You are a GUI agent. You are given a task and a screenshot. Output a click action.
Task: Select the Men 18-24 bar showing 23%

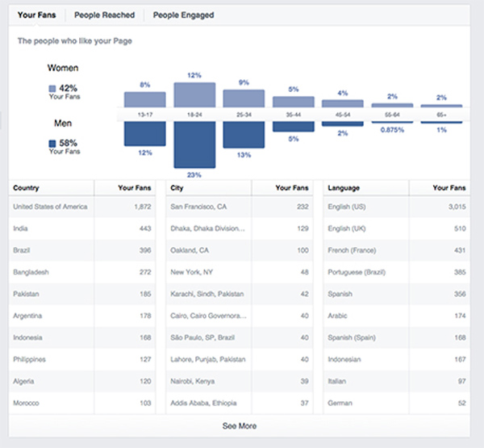point(194,144)
